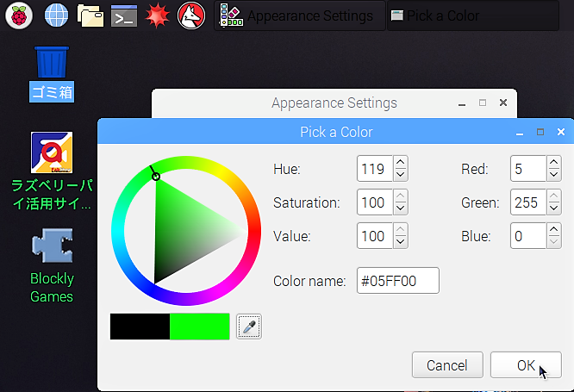Open the Wolfram wolf icon
Viewport: 574px width, 392px height.
[191, 16]
